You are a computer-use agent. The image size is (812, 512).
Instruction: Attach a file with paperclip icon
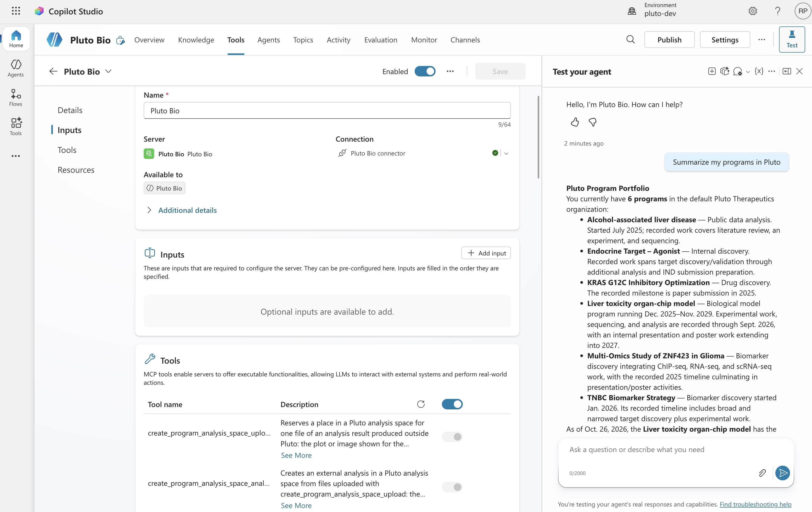coord(762,473)
